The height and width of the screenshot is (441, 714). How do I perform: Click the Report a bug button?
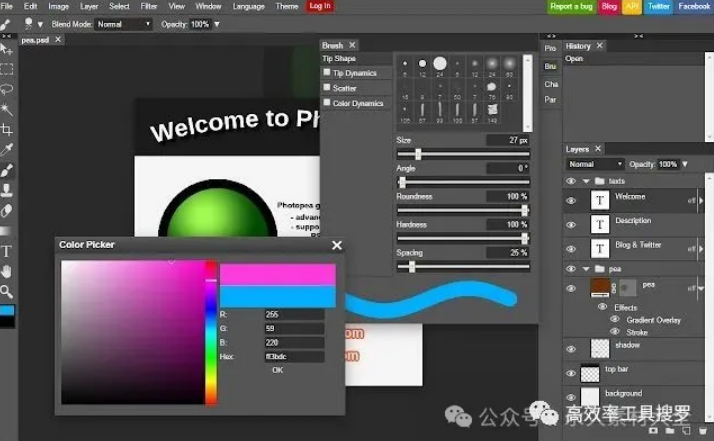pos(571,6)
